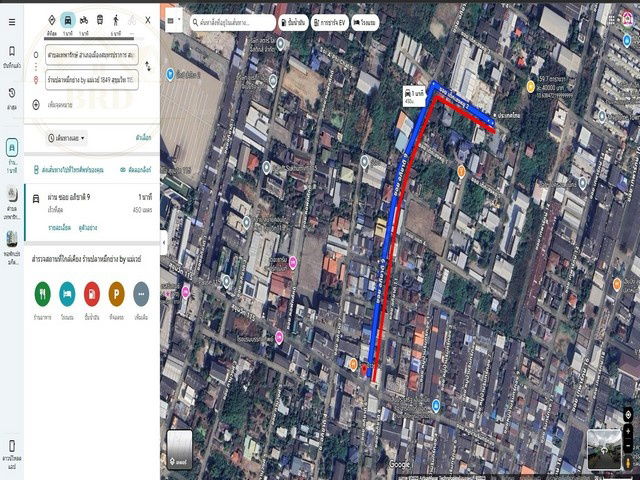640x480 pixels.
Task: Explore nearby gas stations red icon
Action: 92,294
